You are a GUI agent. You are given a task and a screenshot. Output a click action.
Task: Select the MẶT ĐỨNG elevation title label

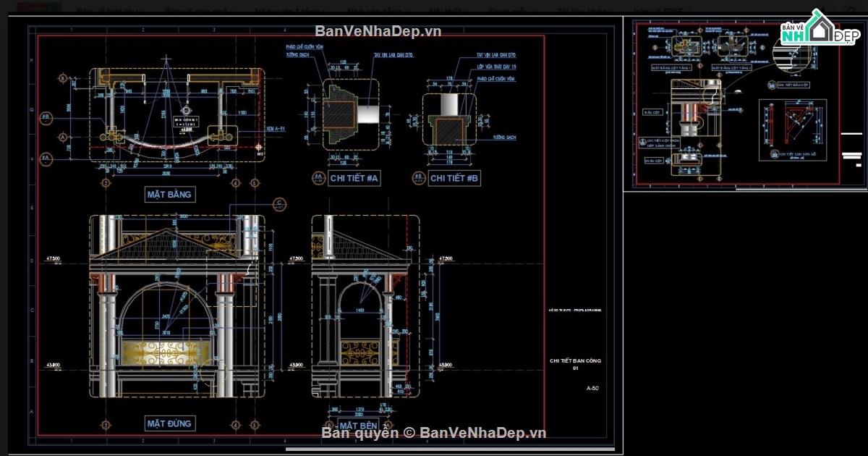pyautogui.click(x=171, y=423)
